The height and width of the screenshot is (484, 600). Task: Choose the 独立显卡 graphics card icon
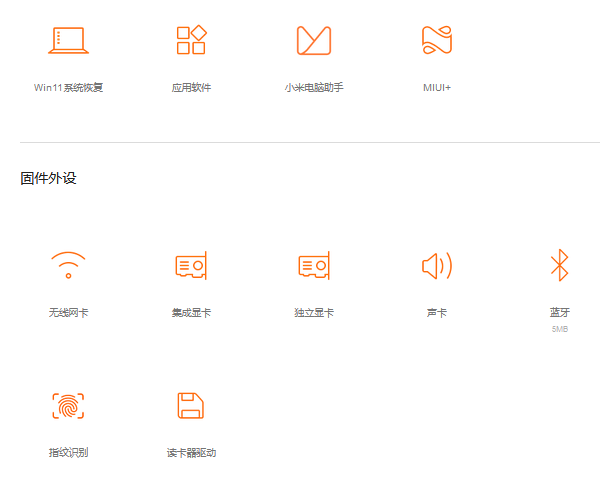point(314,266)
